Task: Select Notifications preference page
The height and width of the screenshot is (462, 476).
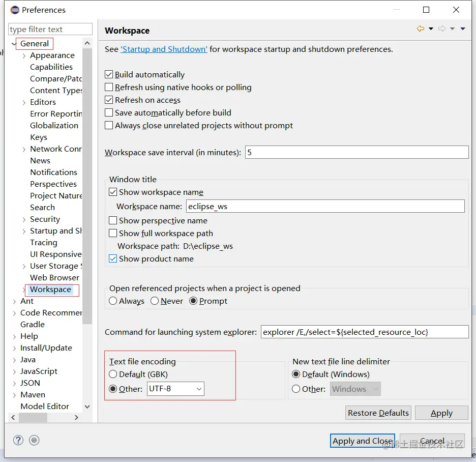Action: click(x=54, y=172)
